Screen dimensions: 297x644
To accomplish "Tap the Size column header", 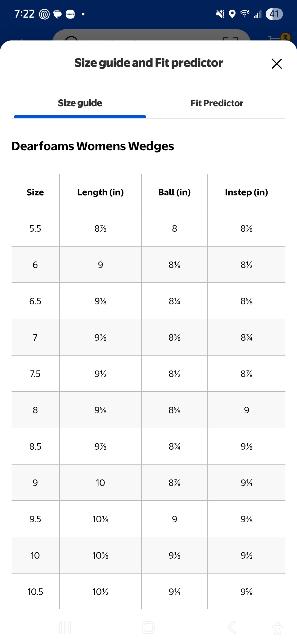I will click(x=35, y=192).
